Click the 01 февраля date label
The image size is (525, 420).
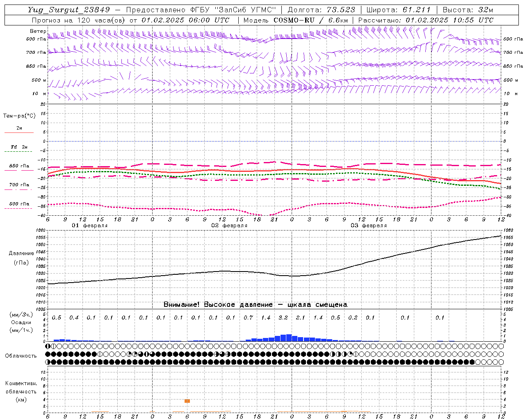[90, 226]
